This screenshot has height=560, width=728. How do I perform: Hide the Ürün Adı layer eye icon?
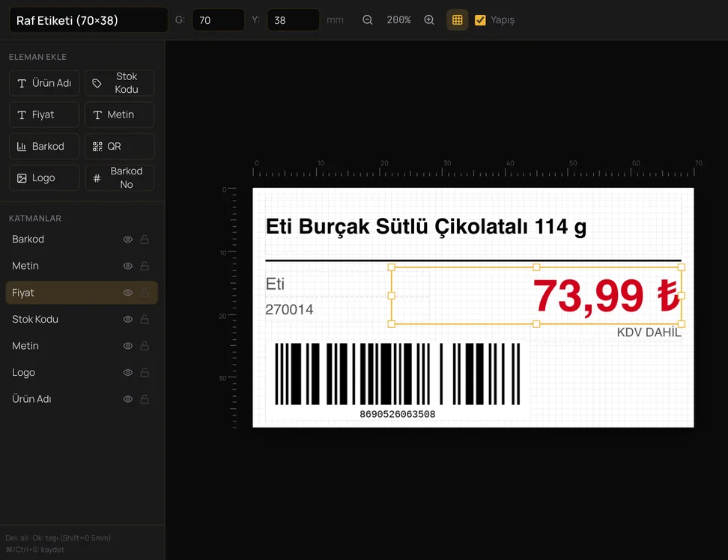point(127,399)
